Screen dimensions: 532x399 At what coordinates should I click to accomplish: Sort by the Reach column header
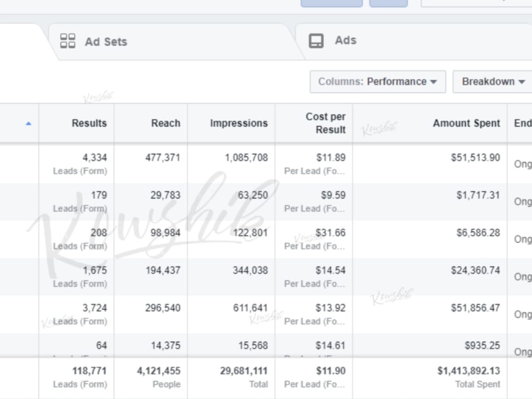(x=165, y=123)
